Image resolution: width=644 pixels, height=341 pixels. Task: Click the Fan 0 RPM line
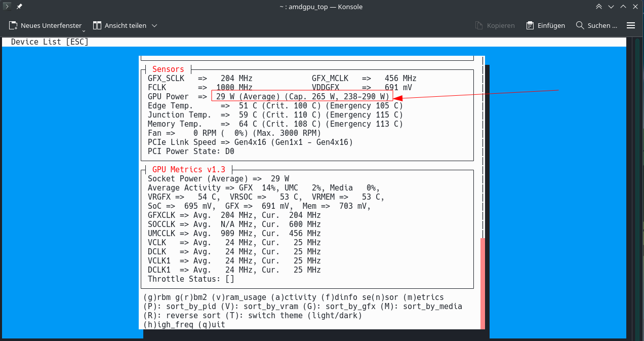point(234,133)
